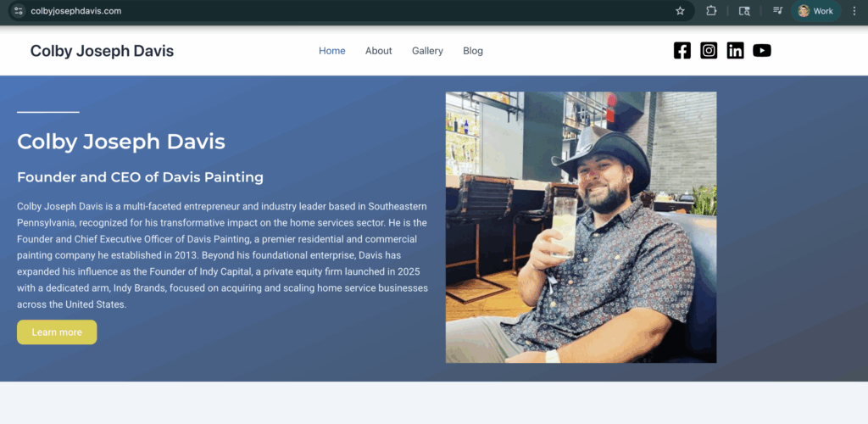
Task: Open Chrome's three-dot menu
Action: 854,11
